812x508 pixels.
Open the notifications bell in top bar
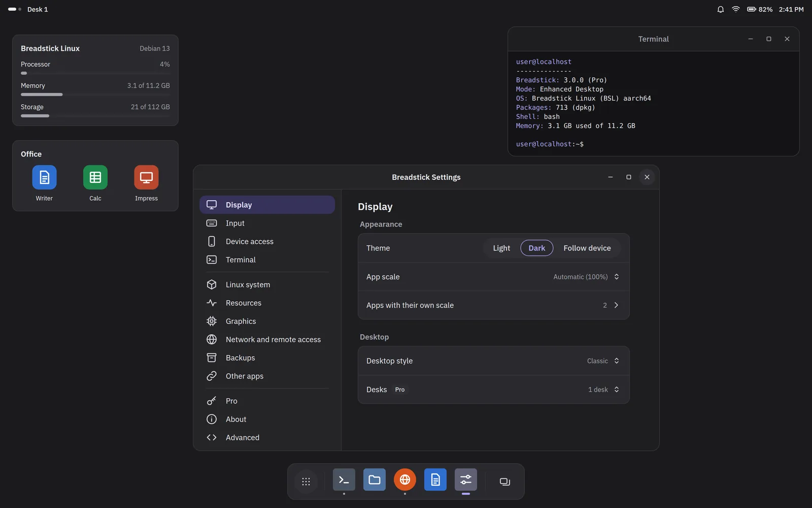pos(721,9)
